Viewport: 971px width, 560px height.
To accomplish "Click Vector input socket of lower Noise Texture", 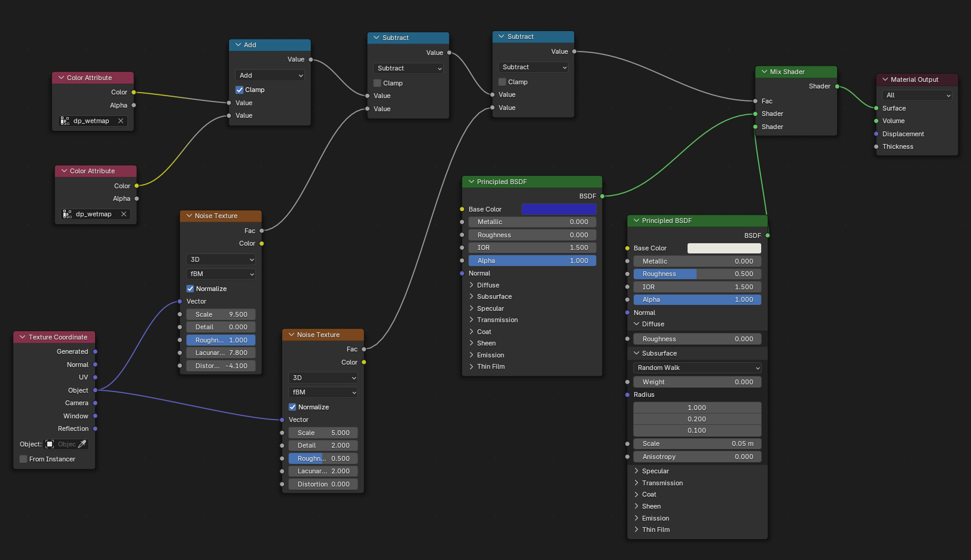I will coord(282,420).
